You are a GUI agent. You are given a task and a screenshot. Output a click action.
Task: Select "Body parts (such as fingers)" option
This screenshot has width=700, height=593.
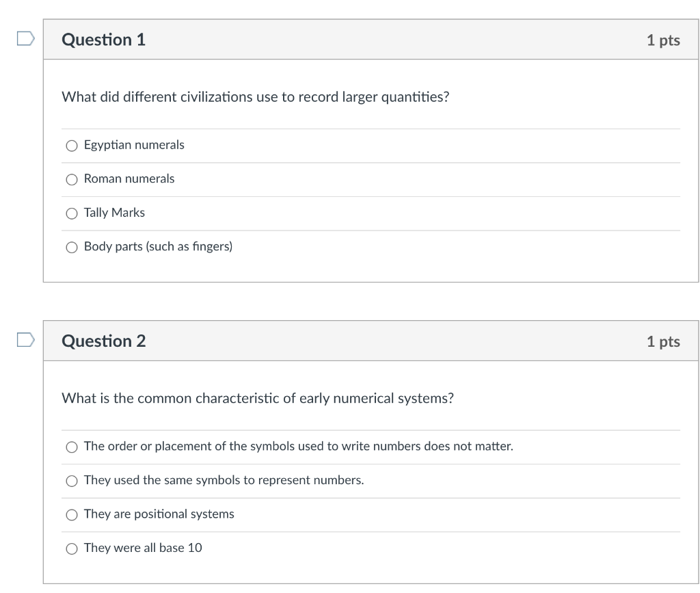[72, 247]
